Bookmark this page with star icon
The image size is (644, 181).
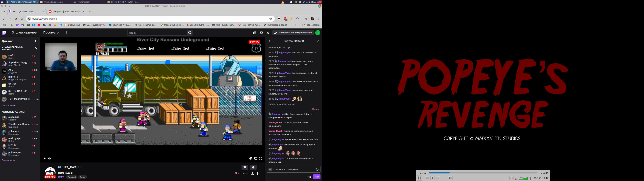271,19
